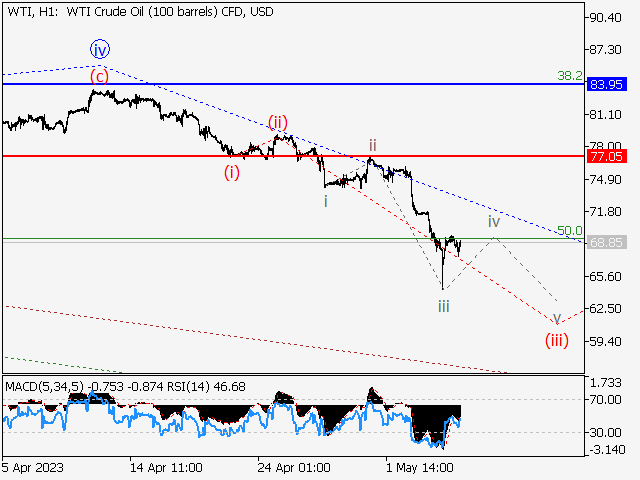Click the gray 68.85 current price label
This screenshot has height=480, width=640.
607,242
